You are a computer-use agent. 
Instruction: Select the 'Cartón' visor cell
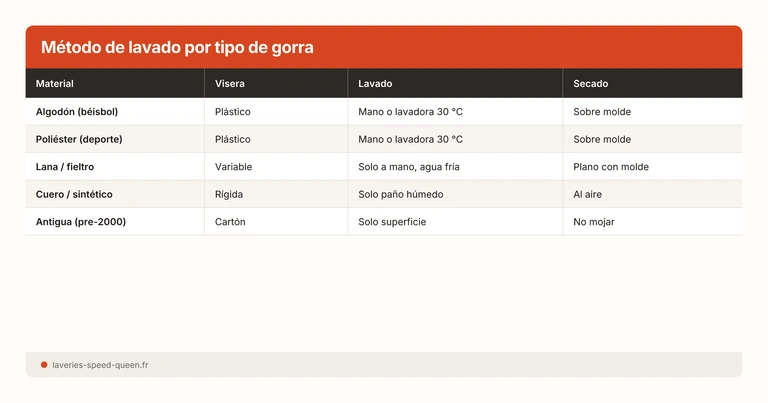click(x=230, y=221)
